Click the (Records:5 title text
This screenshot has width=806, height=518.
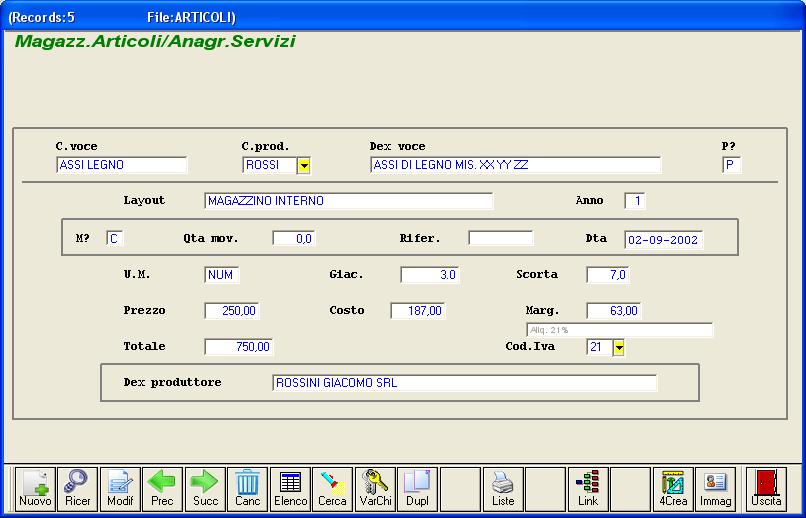pyautogui.click(x=41, y=17)
